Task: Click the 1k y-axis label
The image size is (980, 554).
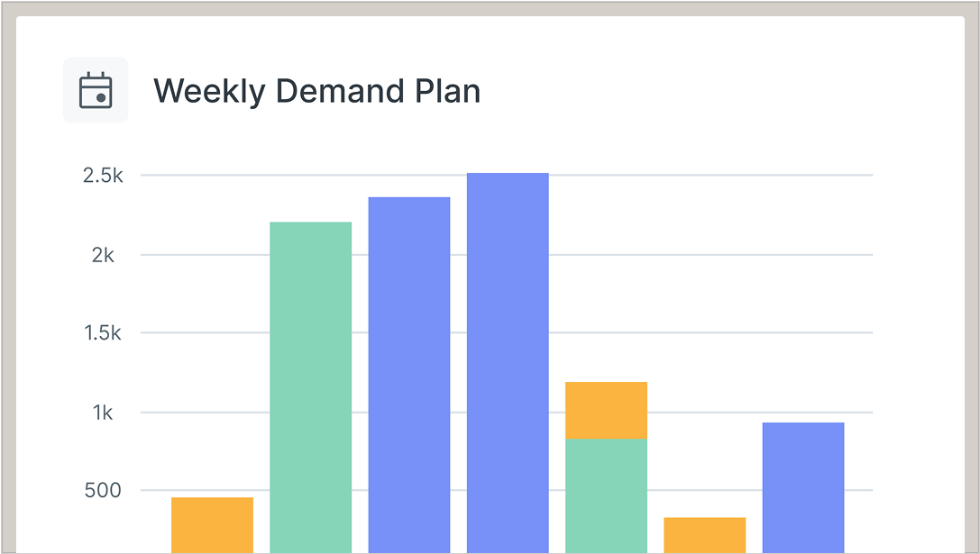Action: (104, 413)
